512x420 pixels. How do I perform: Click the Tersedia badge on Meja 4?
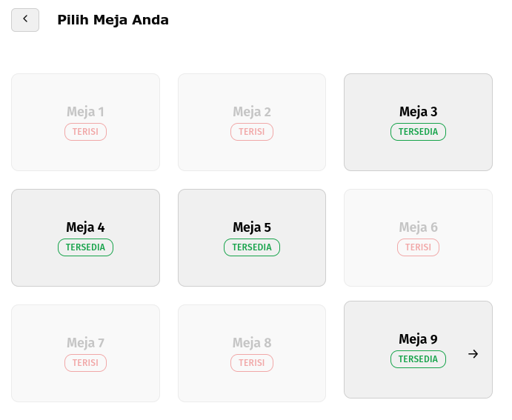pos(85,247)
